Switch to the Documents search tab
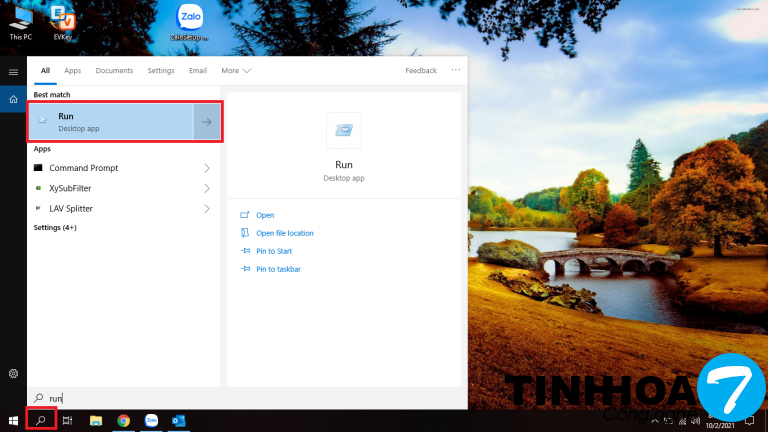This screenshot has width=768, height=432. (114, 71)
